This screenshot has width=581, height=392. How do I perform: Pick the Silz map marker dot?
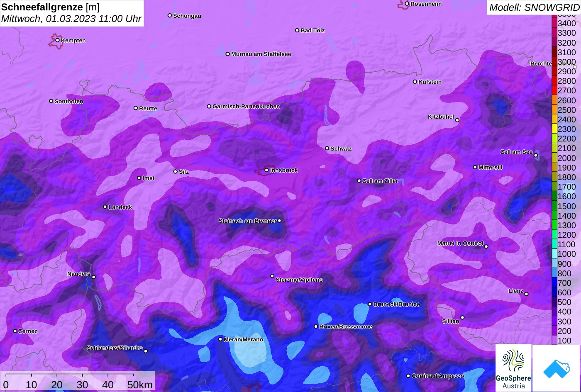click(x=176, y=171)
